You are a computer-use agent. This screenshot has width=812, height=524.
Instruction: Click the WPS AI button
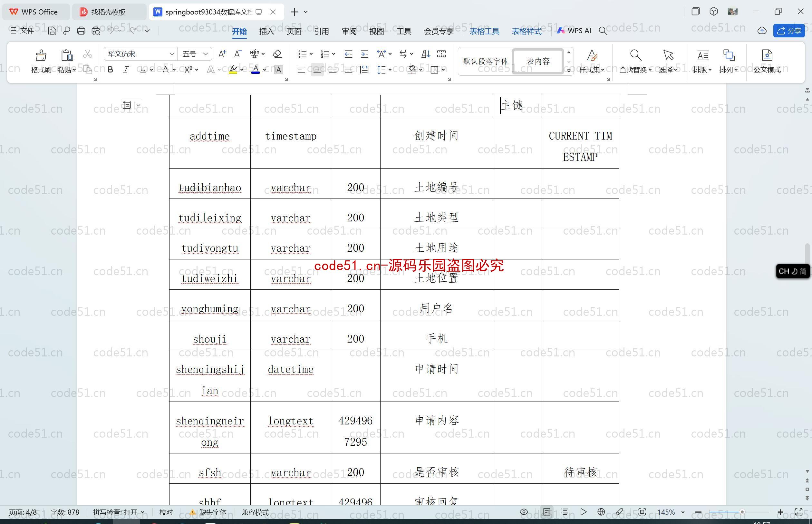pyautogui.click(x=574, y=31)
